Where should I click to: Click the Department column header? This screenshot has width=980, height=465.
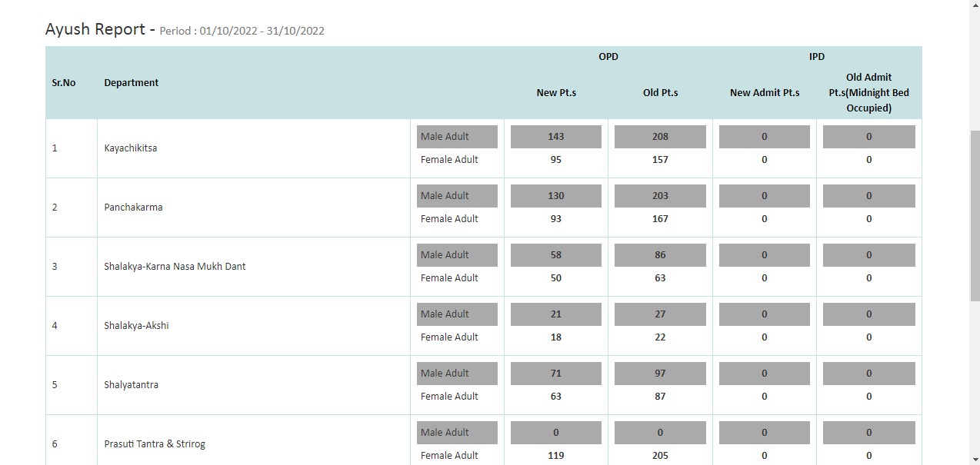pyautogui.click(x=132, y=83)
